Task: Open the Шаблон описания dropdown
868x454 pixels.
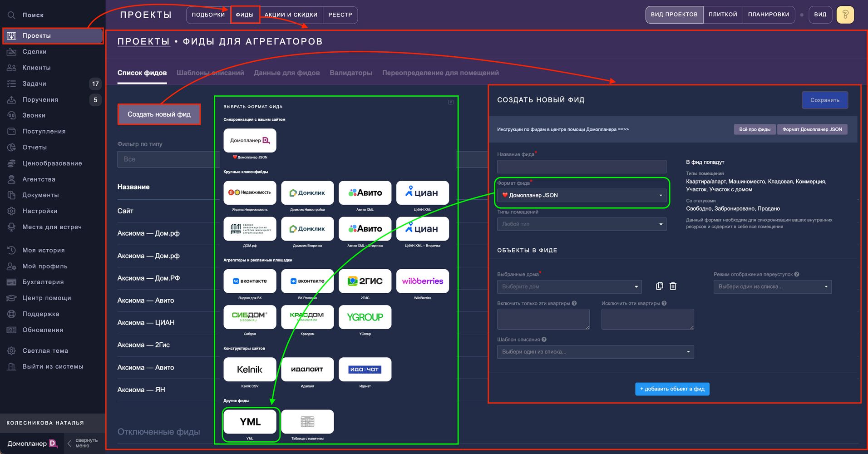Action: [x=595, y=352]
